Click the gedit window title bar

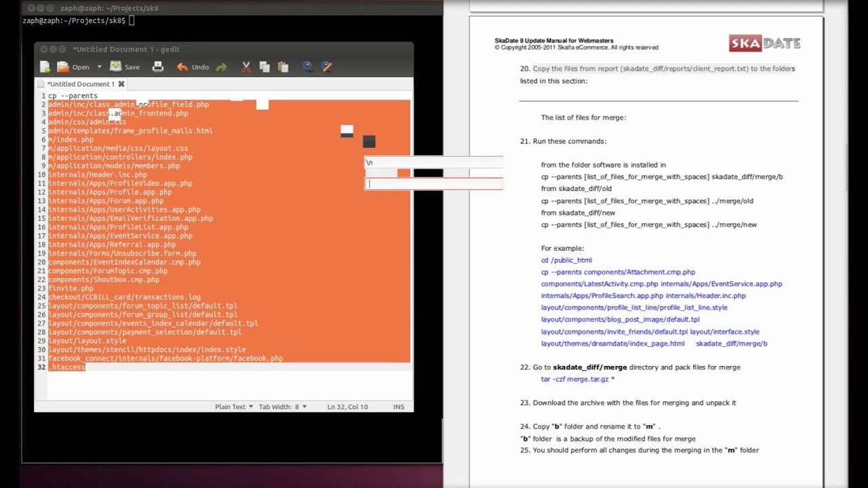[x=224, y=49]
